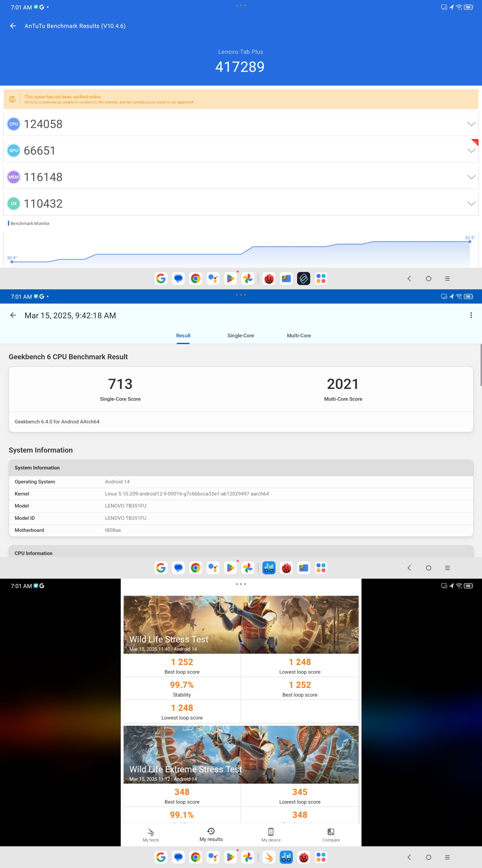The height and width of the screenshot is (868, 482).
Task: Open My device tab in 3DMark
Action: click(x=271, y=835)
